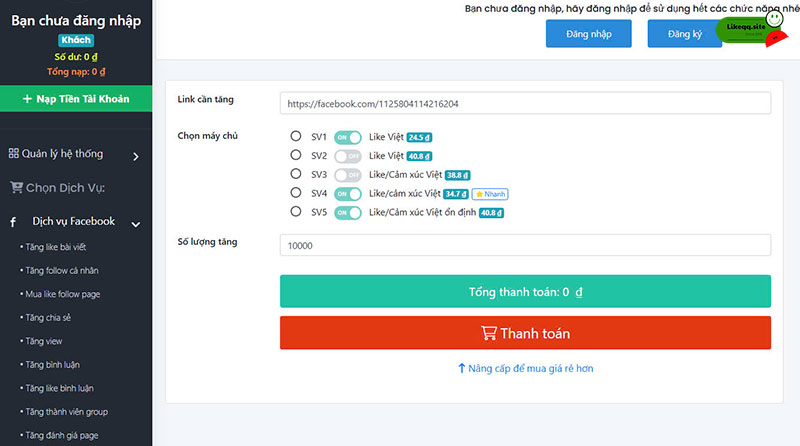This screenshot has height=446, width=800.
Task: Click the Đăng nhập button
Action: point(589,34)
